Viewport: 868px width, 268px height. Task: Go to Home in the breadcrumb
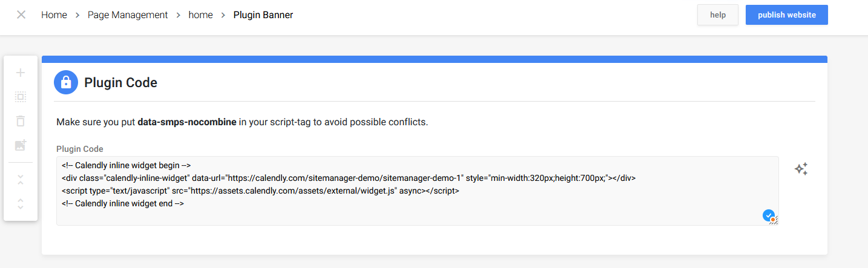coord(54,15)
